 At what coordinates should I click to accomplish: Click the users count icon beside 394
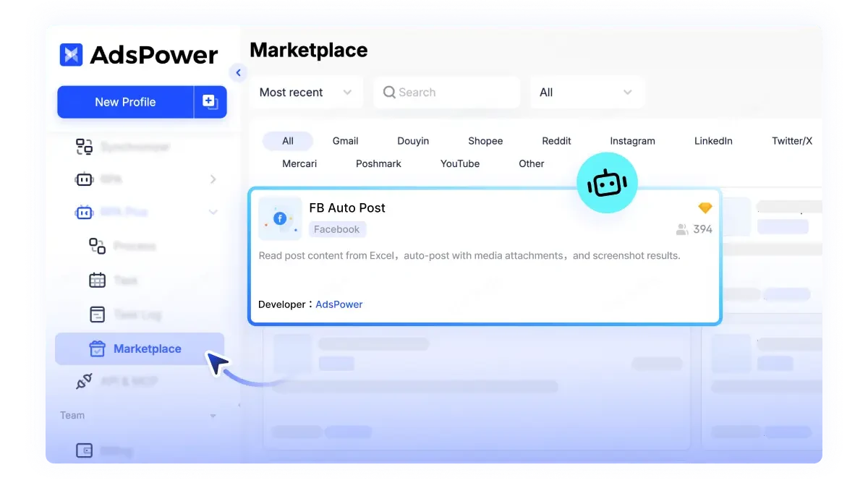tap(682, 229)
